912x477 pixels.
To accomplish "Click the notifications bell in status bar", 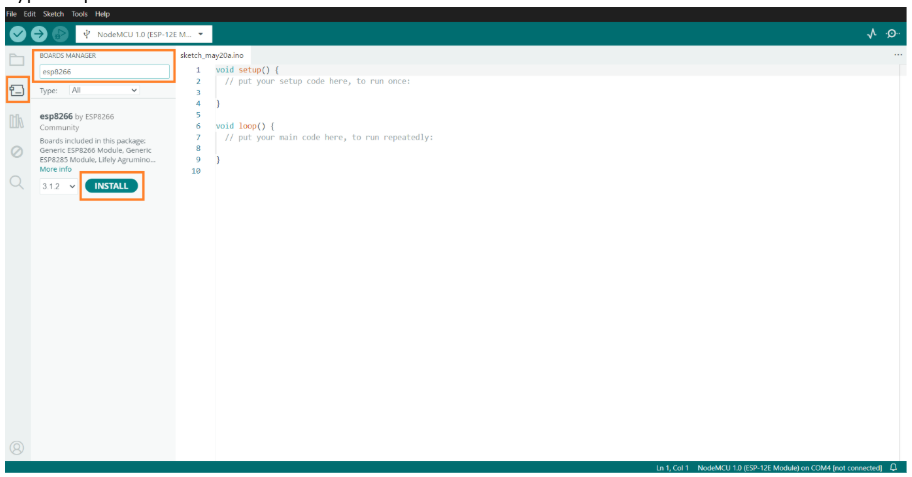I will (x=894, y=467).
